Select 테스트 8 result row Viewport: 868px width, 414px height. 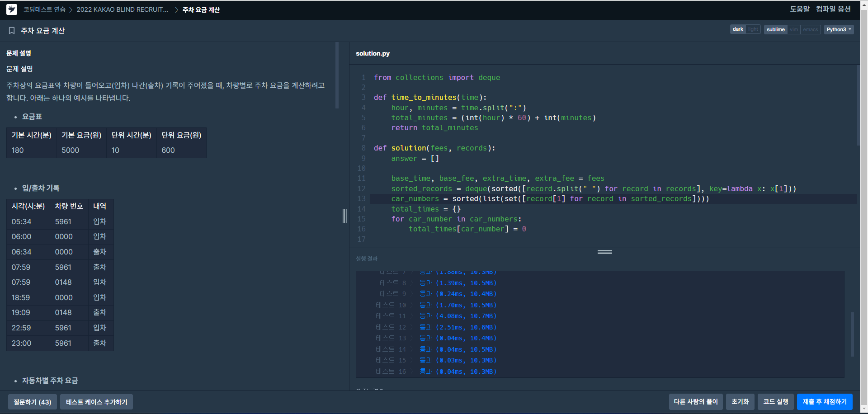click(x=438, y=283)
